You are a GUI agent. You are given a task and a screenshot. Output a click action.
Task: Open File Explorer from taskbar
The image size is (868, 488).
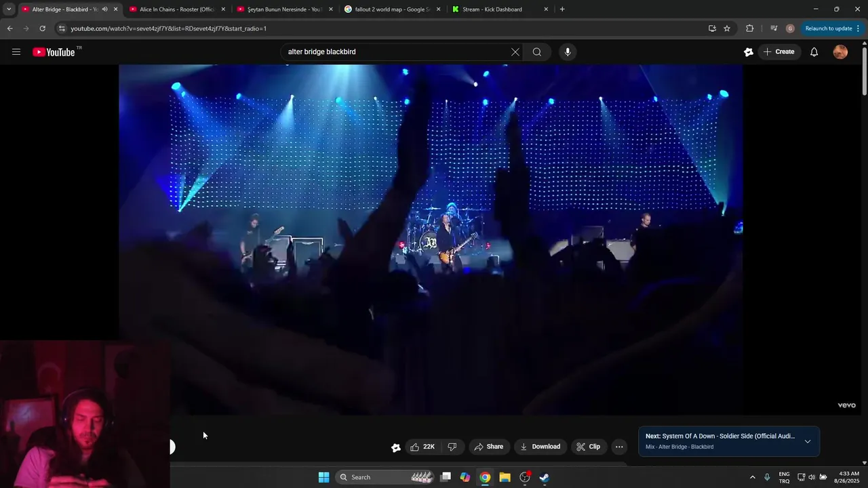[505, 477]
